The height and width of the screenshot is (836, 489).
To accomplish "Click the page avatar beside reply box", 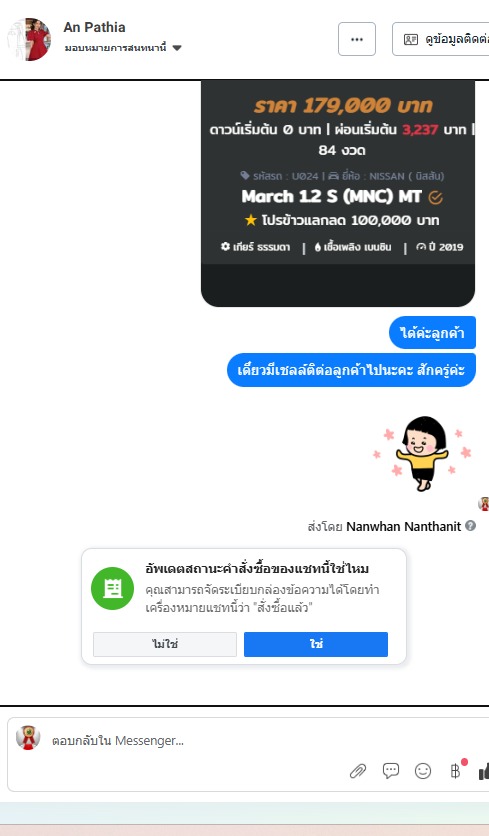I will coord(28,738).
